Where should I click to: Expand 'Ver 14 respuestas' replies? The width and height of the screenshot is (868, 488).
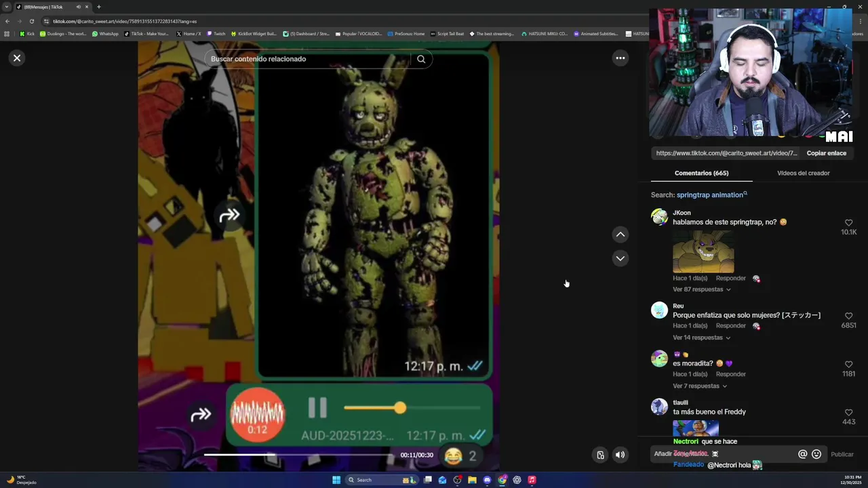click(701, 338)
